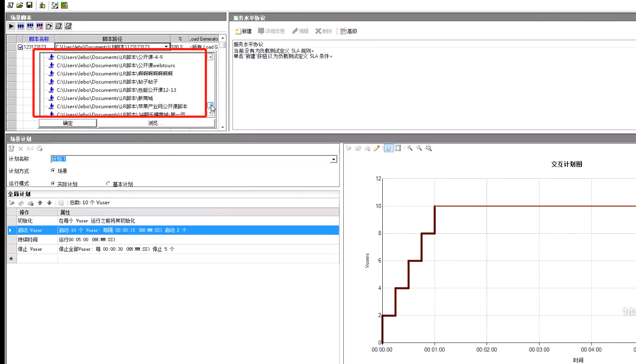Click the add Vusers icon with plus
Viewport: 636px width, 364px height.
30,26
